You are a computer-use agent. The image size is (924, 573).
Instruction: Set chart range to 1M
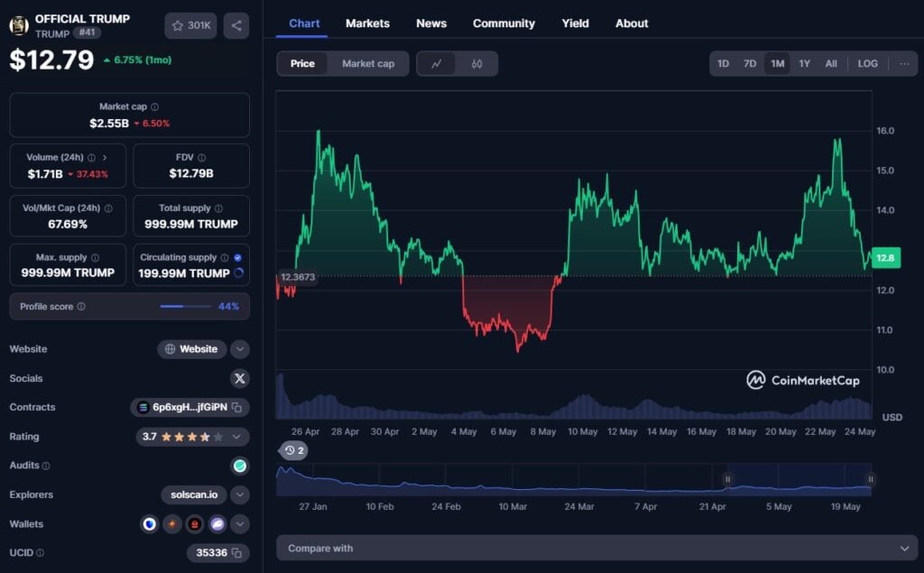[x=777, y=64]
